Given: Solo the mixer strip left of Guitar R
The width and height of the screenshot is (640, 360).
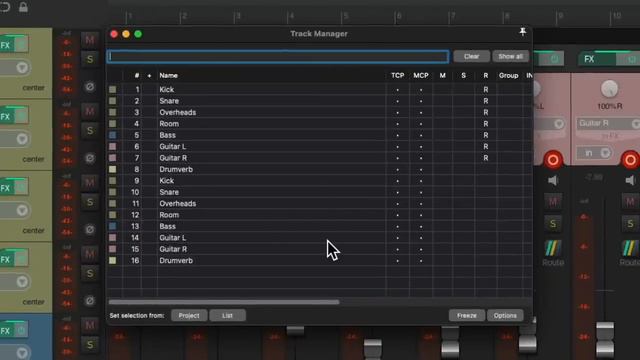Looking at the screenshot, I should coord(553,223).
